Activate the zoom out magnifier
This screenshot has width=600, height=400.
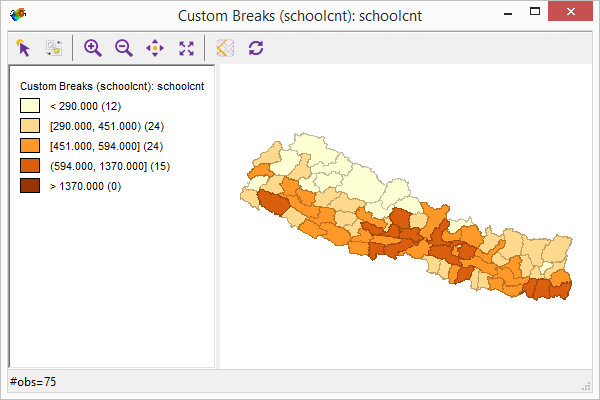124,48
